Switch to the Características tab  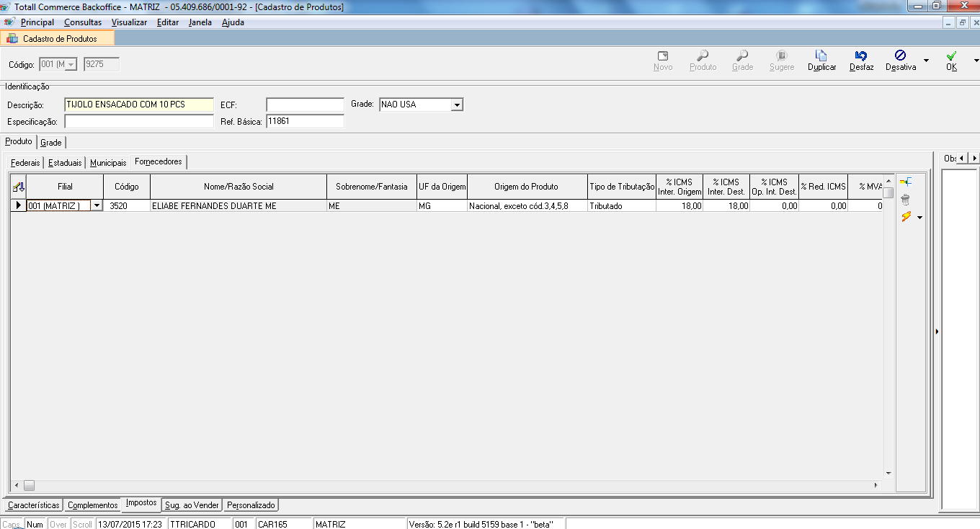point(33,505)
